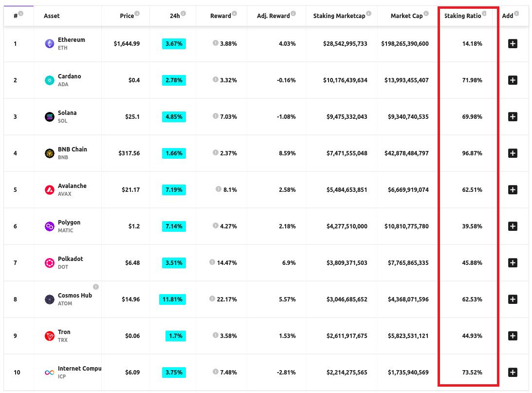Sort table by Price column header

127,16
